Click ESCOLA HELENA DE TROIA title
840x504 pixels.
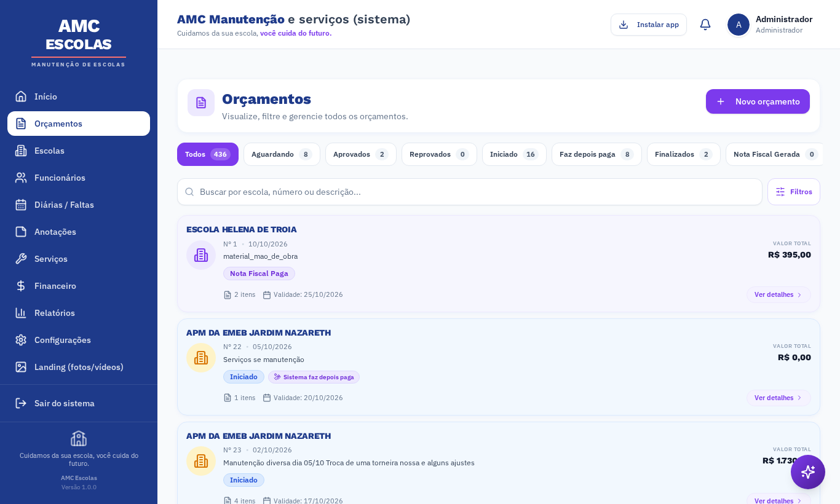point(242,229)
